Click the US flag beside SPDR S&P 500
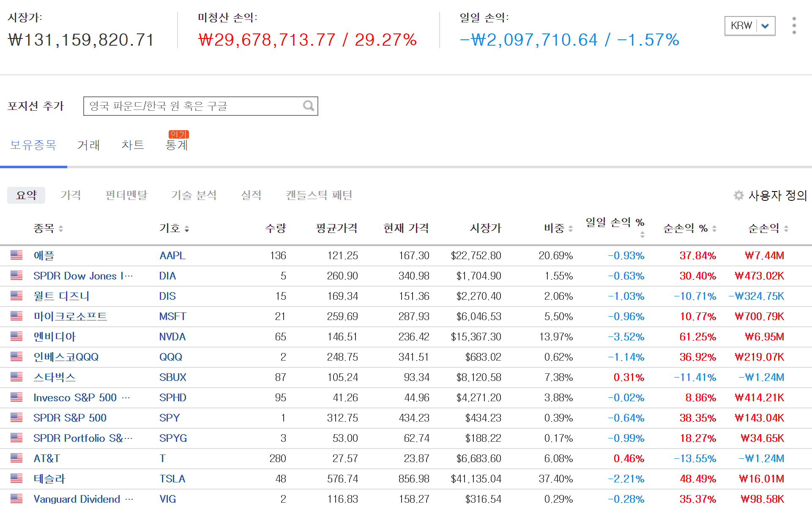This screenshot has width=812, height=509. tap(16, 417)
